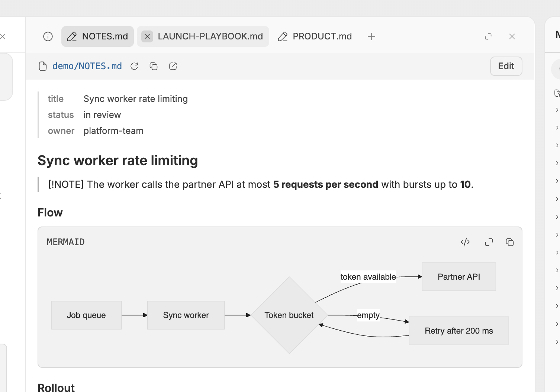Select the Token bucket diamond node
The image size is (560, 392).
pos(289,315)
